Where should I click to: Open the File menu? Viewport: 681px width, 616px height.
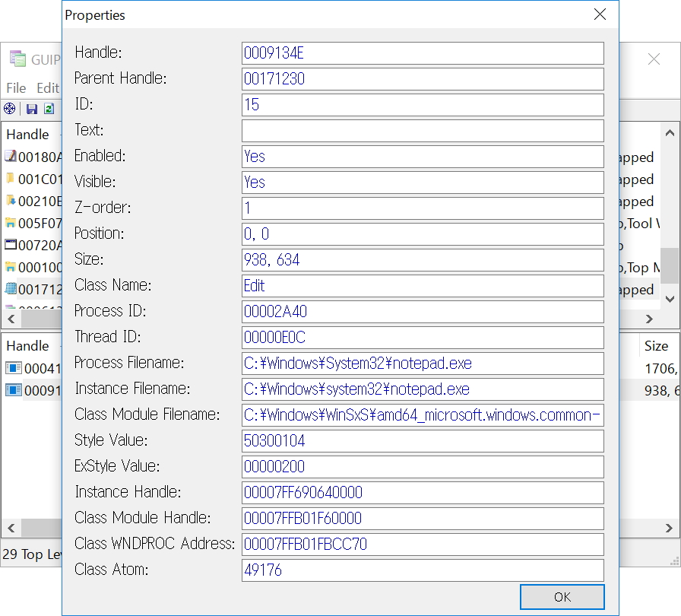click(x=16, y=88)
